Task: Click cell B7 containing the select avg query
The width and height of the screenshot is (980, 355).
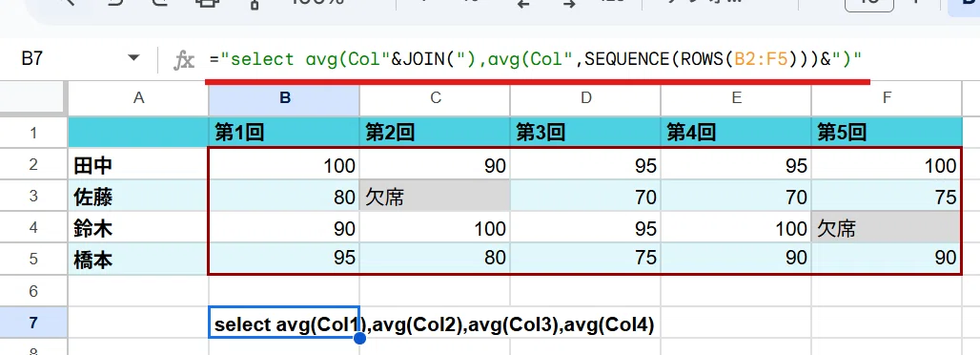Action: (x=284, y=324)
